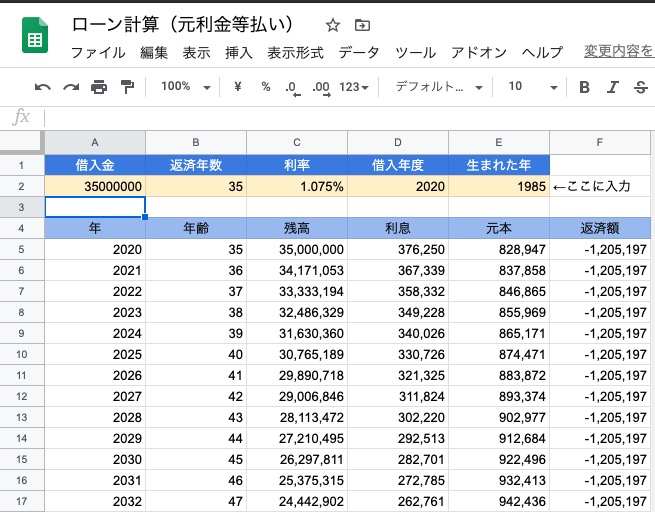This screenshot has height=512, width=655.
Task: Open the 表示形式 menu
Action: point(295,53)
